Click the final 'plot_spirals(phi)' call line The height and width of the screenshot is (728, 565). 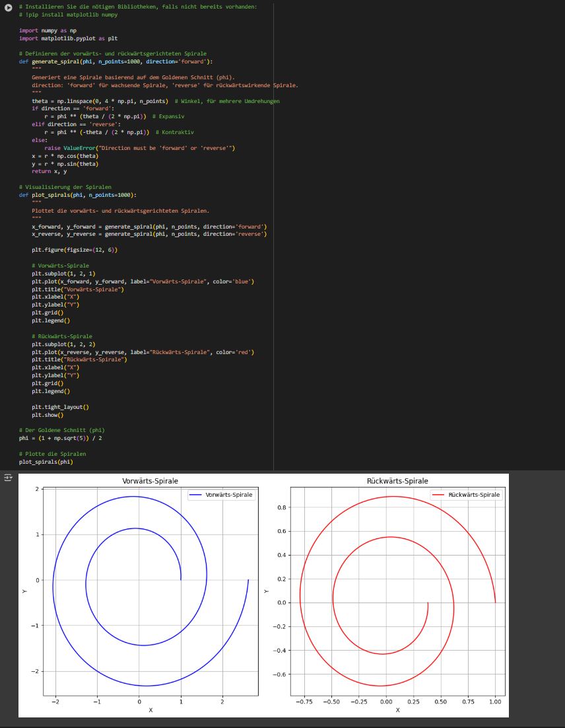click(46, 462)
